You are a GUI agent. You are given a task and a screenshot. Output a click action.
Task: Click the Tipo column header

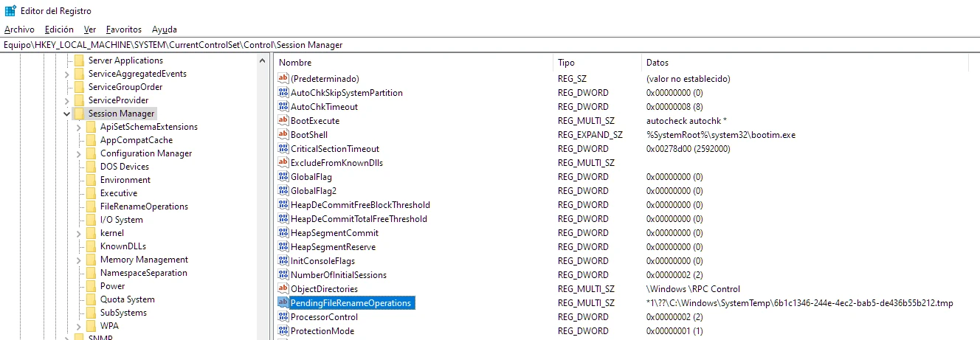tap(566, 63)
